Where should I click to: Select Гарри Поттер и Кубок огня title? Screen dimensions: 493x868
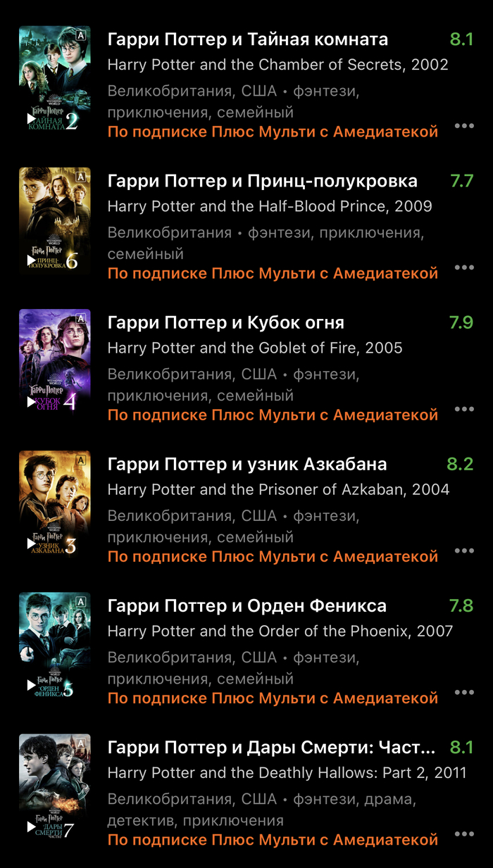[x=226, y=323]
